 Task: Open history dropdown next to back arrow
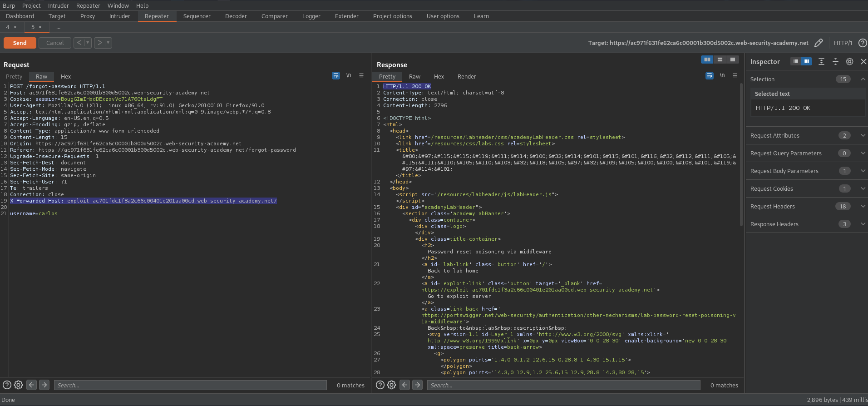[88, 43]
